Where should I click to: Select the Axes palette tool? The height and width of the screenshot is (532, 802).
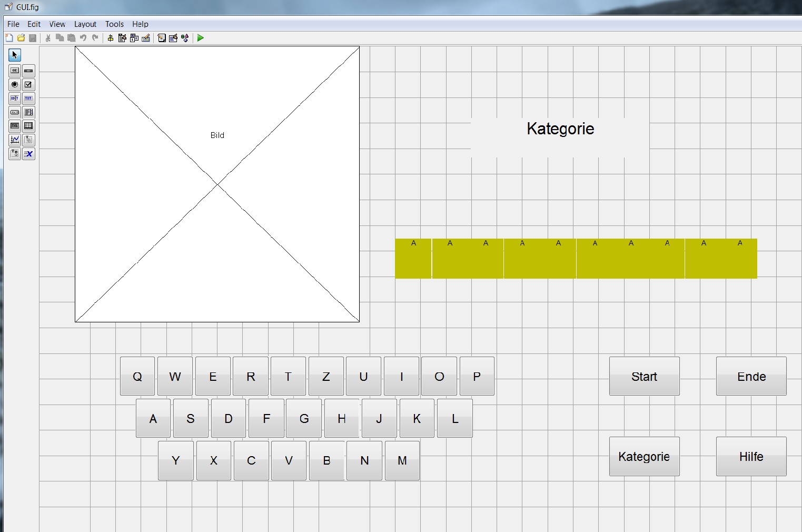tap(15, 140)
